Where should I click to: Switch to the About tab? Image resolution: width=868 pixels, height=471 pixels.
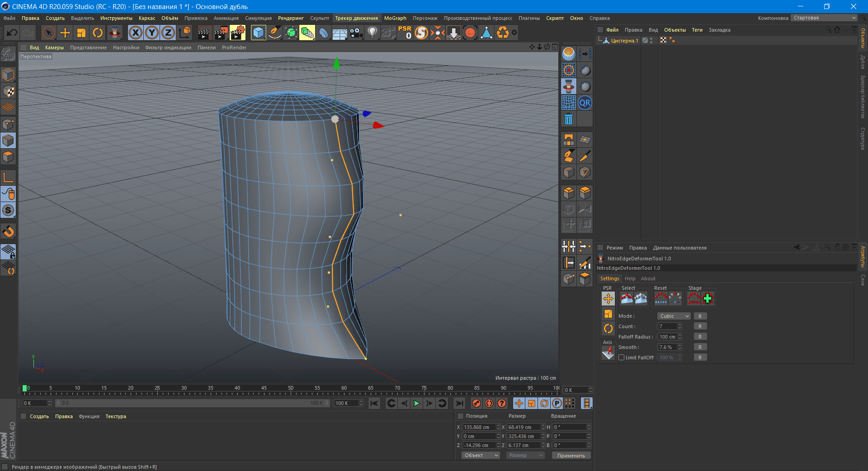click(648, 278)
